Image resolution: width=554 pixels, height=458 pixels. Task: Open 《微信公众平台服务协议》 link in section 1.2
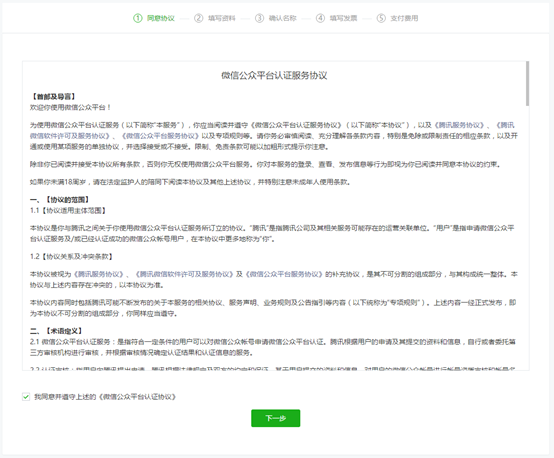pyautogui.click(x=284, y=274)
